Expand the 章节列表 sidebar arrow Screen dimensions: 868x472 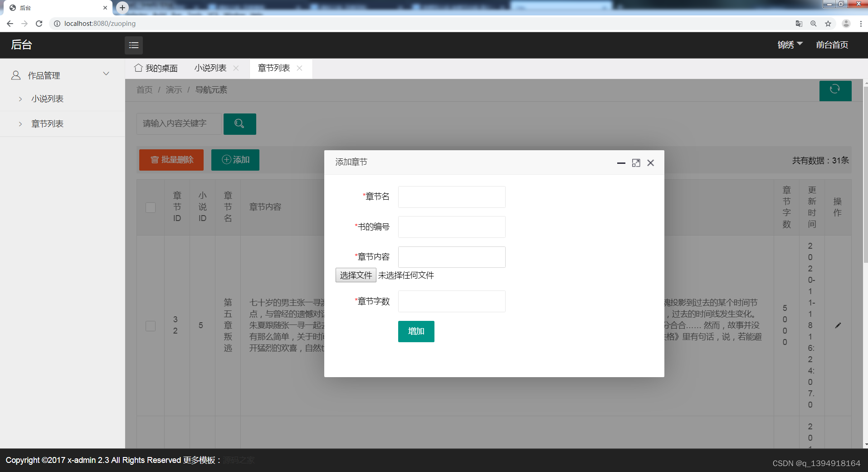coord(20,124)
